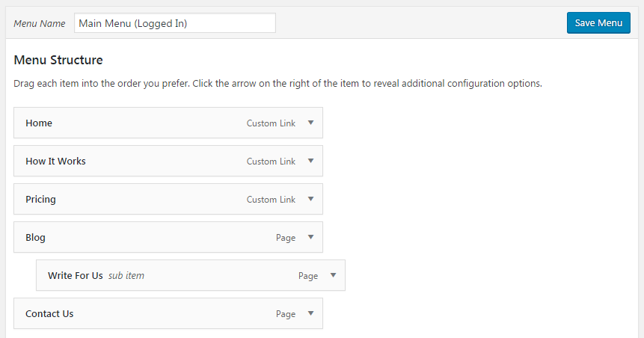
Task: Click Custom Link type on Home row
Action: pos(271,123)
